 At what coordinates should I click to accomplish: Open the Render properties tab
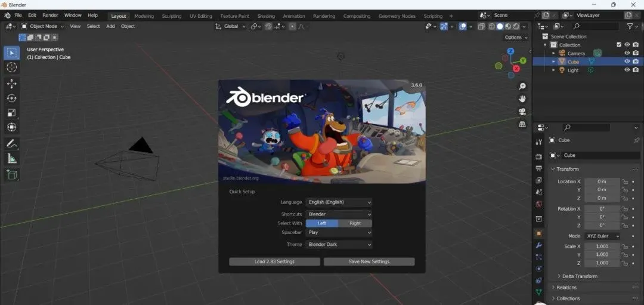pos(539,156)
